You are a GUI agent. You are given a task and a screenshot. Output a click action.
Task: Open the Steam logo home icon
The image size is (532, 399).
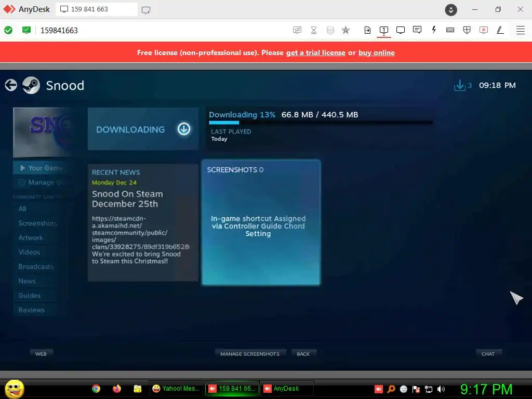[31, 85]
